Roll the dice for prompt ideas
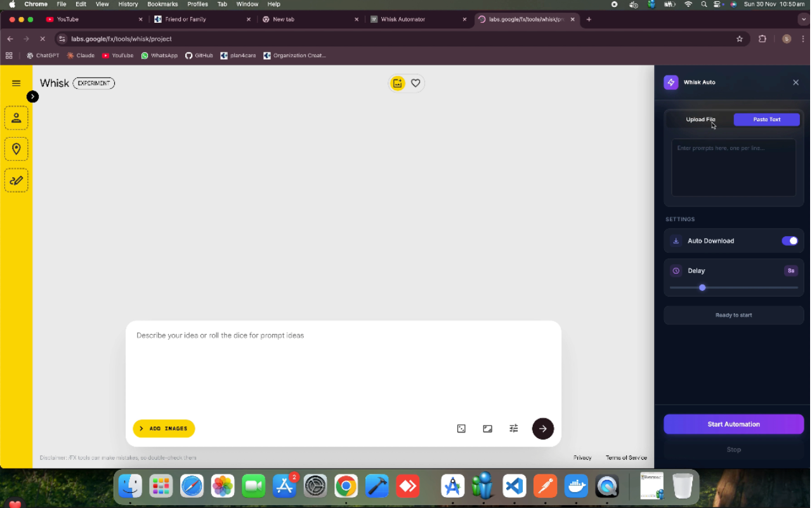 [461, 429]
